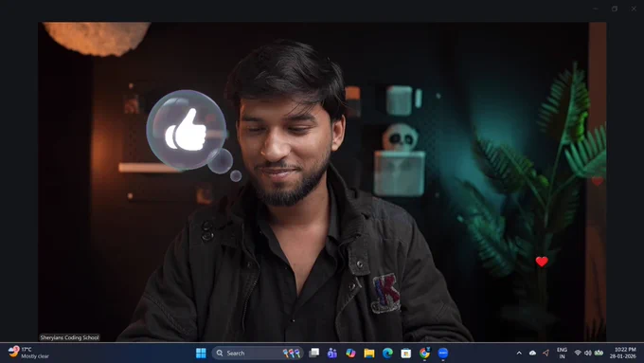Restore down the meeting window
644x363 pixels.
615,9
